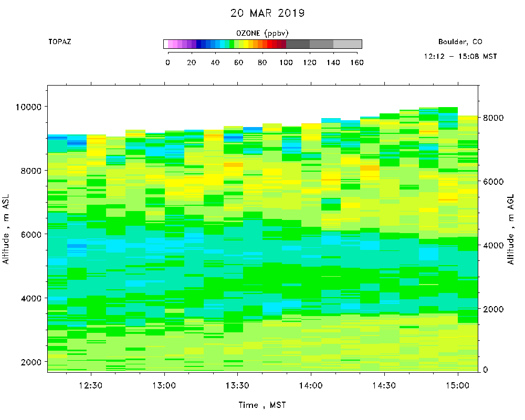Click the colorbar tick label "20"

[191, 62]
